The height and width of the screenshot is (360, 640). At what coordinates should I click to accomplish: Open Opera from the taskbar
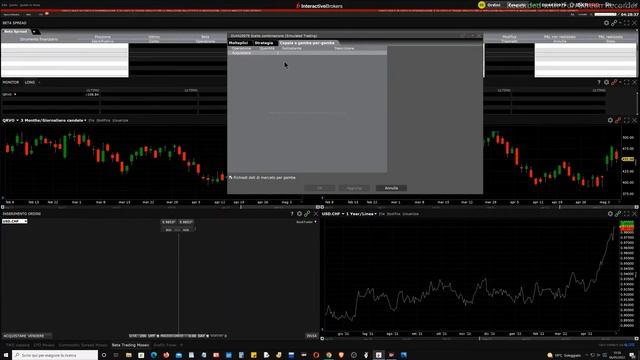pyautogui.click(x=316, y=355)
